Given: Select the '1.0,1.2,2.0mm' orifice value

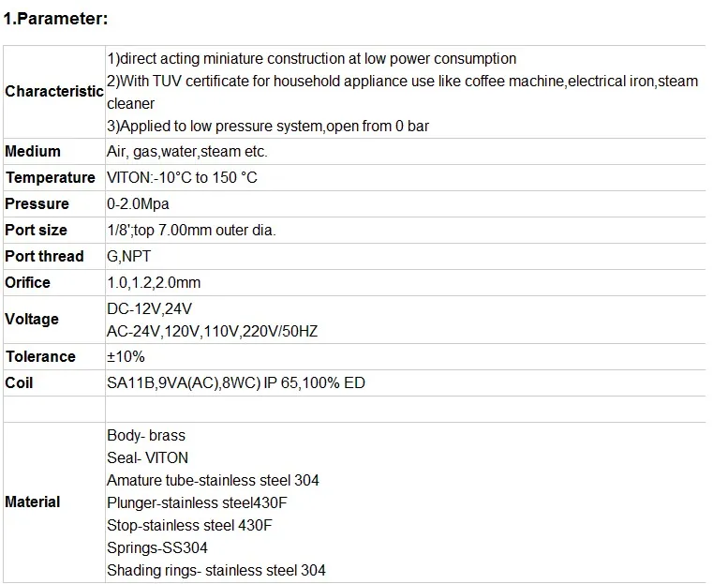Looking at the screenshot, I should 154,282.
